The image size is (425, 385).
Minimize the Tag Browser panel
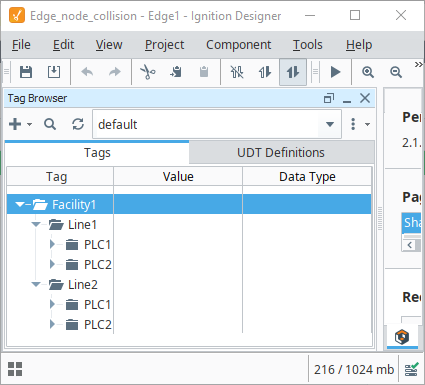coord(347,101)
